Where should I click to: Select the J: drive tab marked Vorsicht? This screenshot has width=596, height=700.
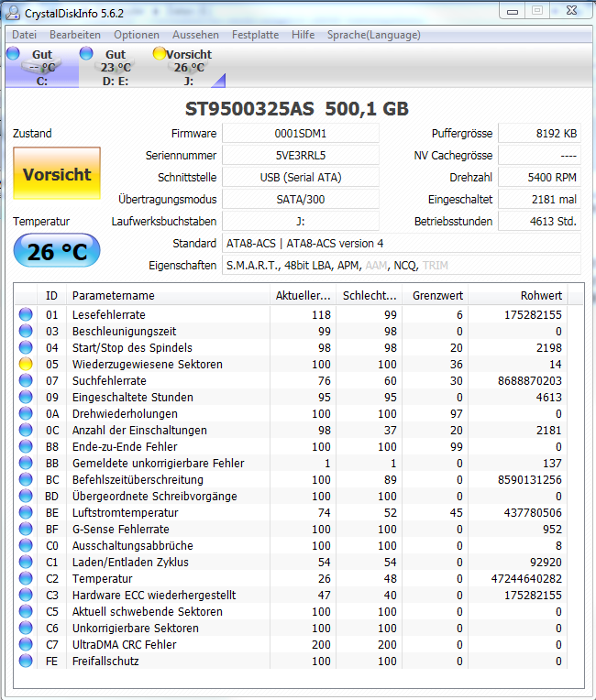click(x=189, y=67)
